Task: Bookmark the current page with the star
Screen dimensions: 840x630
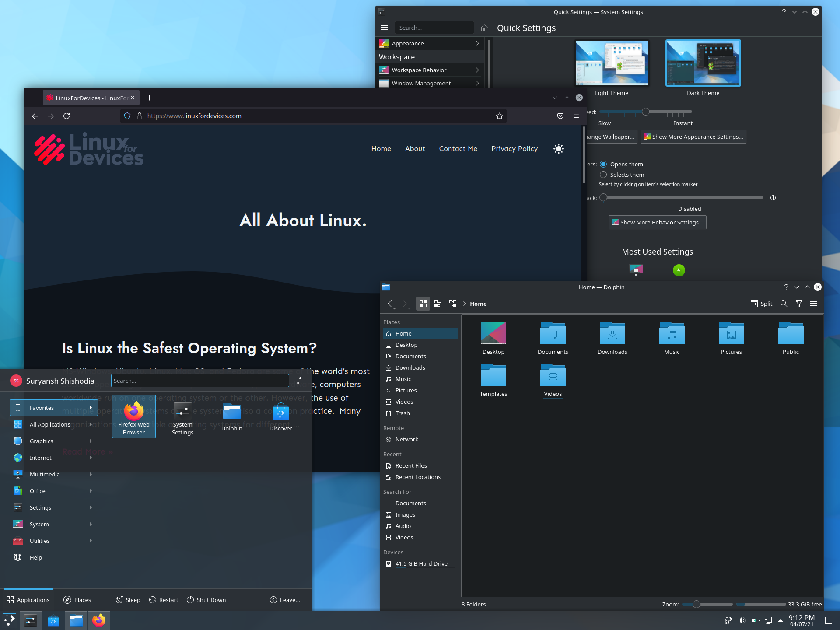Action: pos(499,116)
